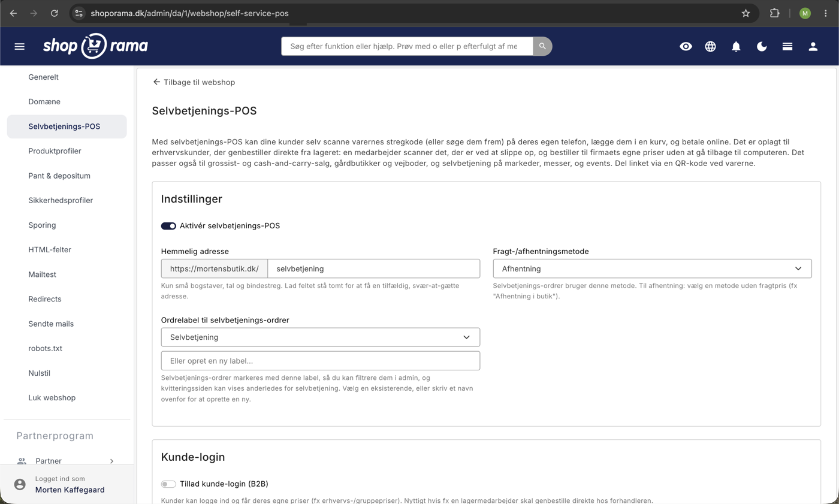
Task: Open browser extensions puzzle icon
Action: click(x=774, y=13)
